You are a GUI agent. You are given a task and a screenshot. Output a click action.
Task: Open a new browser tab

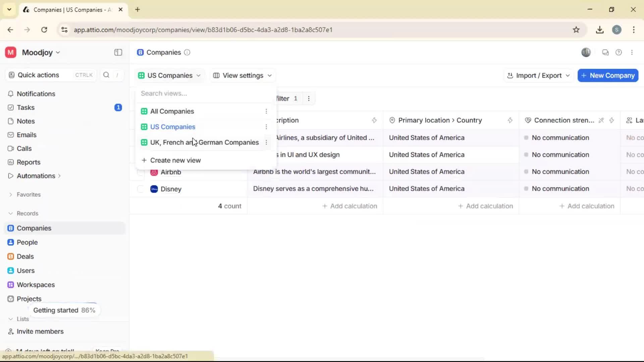[x=137, y=9]
